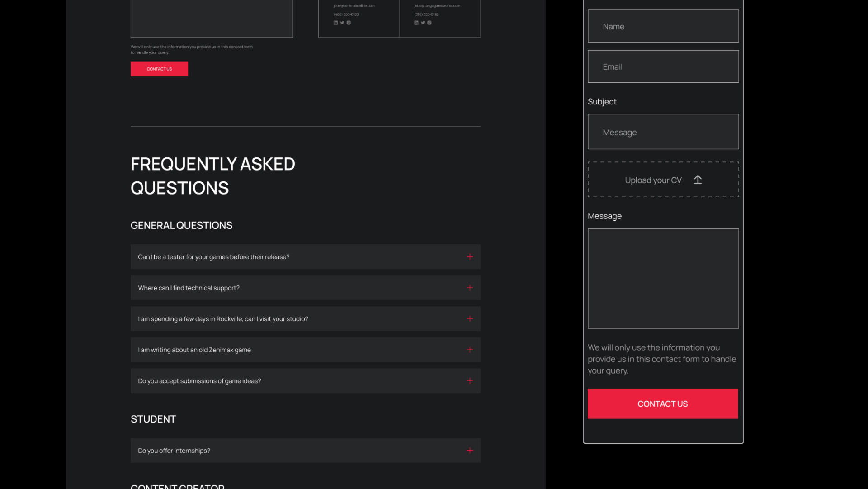Click the upload arrow icon in CV field

pos(697,180)
